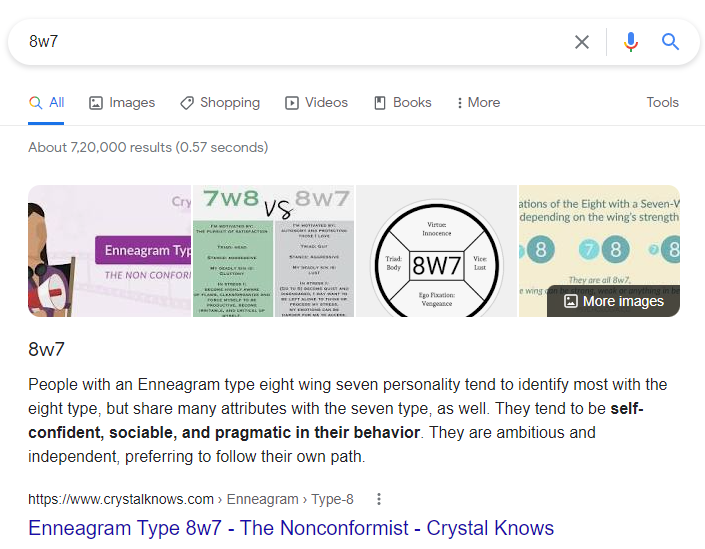Viewport: 705px width, 549px height.
Task: Open the Eight with Seven-Wing variations image
Action: [x=599, y=234]
